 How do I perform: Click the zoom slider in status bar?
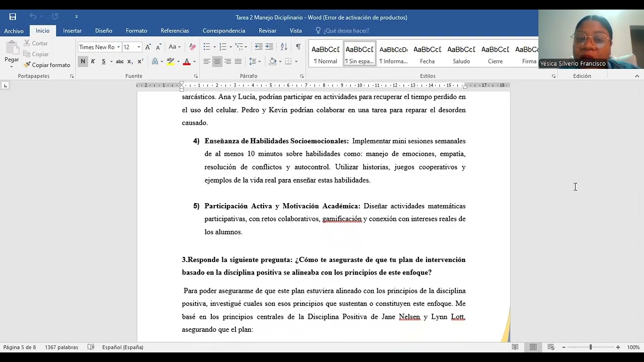[x=591, y=347]
